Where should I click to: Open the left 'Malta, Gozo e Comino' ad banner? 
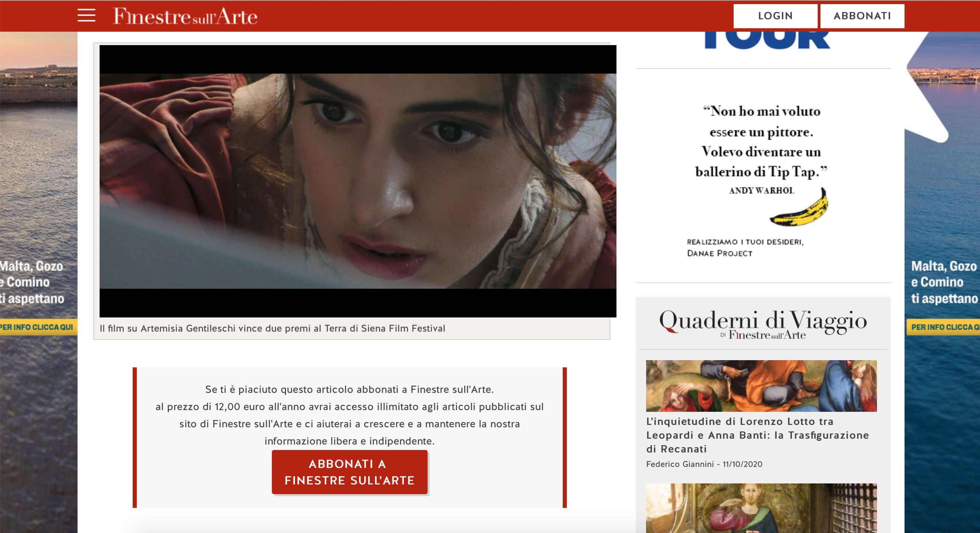[38, 282]
